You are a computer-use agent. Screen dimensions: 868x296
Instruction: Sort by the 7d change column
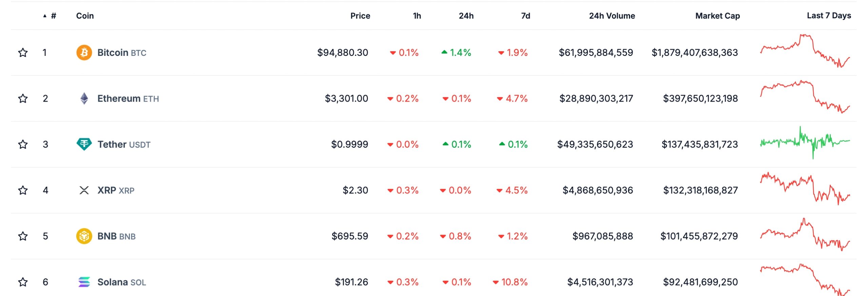point(525,16)
